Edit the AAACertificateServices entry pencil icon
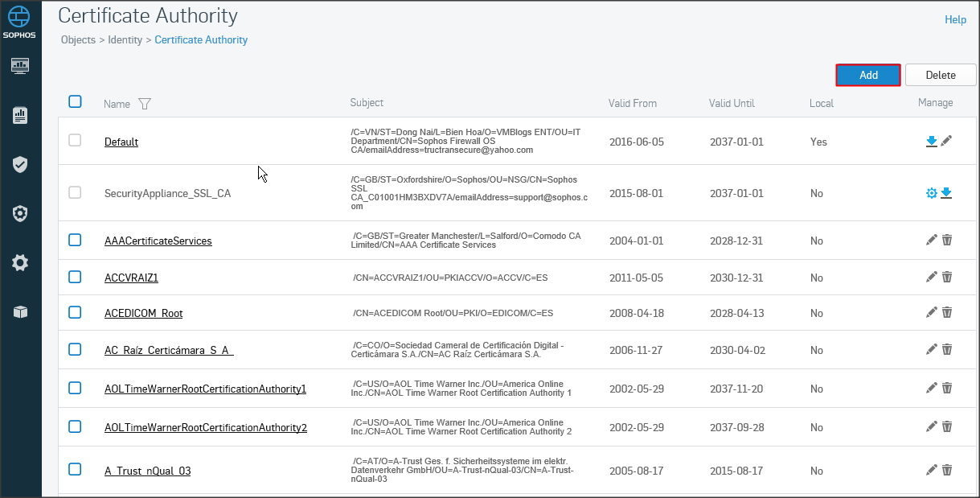The width and height of the screenshot is (980, 498). coord(932,241)
